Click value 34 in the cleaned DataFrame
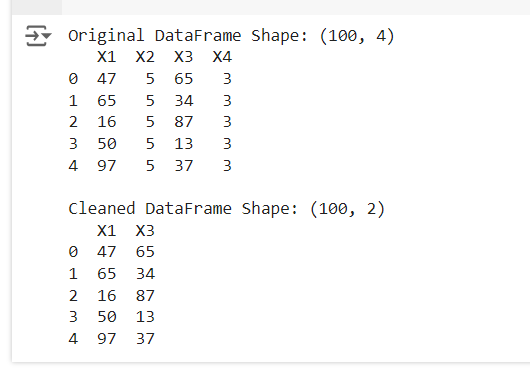 point(145,274)
